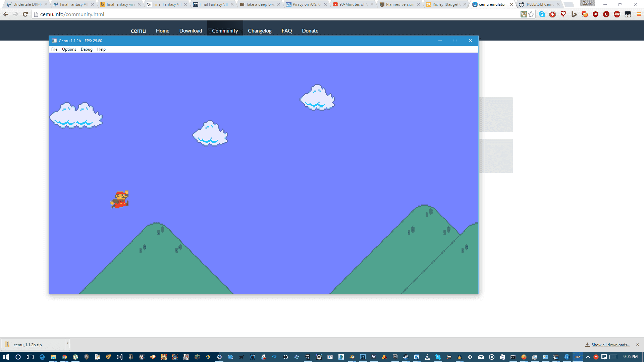This screenshot has width=644, height=362.
Task: Open the uBlock Origin shield extension
Action: [596, 14]
